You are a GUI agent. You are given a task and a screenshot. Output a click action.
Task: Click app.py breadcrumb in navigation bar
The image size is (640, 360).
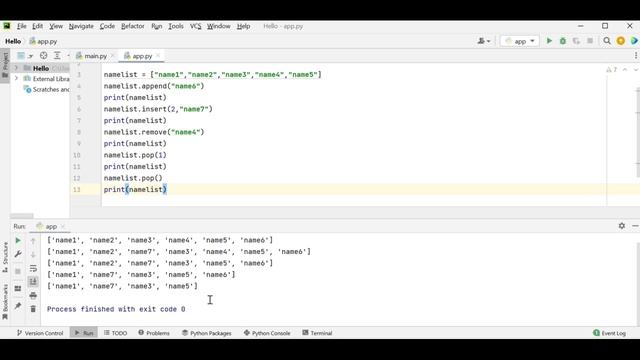tap(43, 41)
